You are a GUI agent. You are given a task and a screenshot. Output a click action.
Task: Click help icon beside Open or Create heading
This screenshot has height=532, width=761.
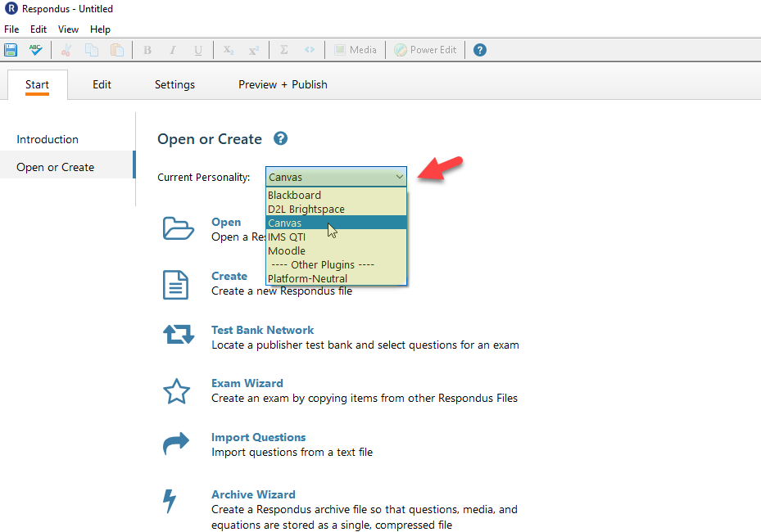(x=280, y=138)
